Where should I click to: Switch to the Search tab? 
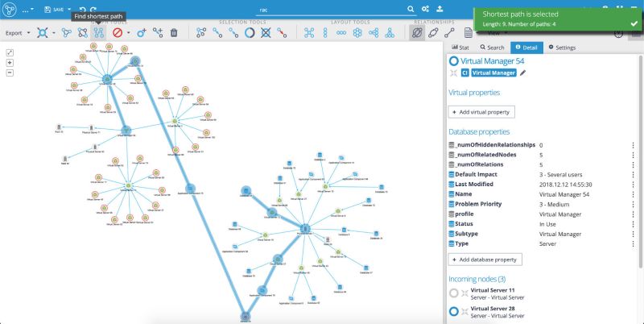[492, 48]
